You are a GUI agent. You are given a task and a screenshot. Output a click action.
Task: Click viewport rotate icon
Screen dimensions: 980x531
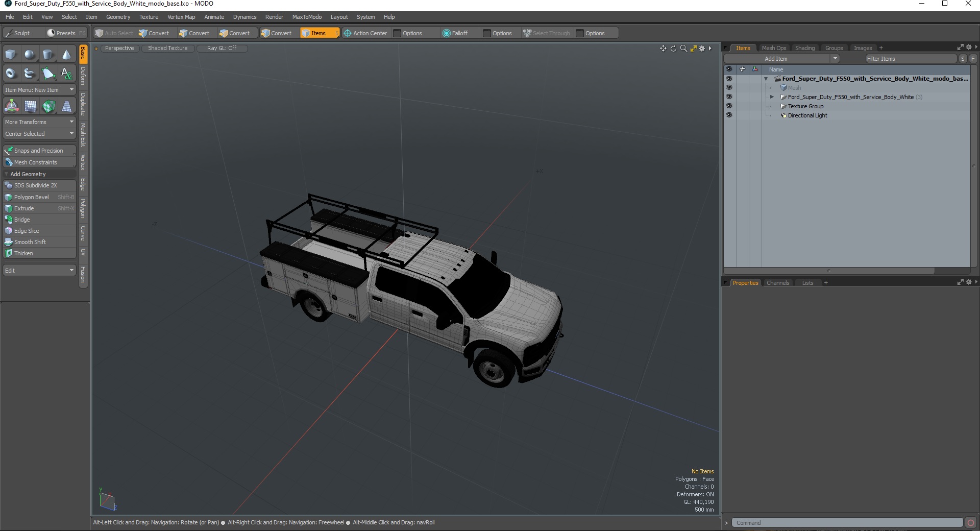coord(673,49)
